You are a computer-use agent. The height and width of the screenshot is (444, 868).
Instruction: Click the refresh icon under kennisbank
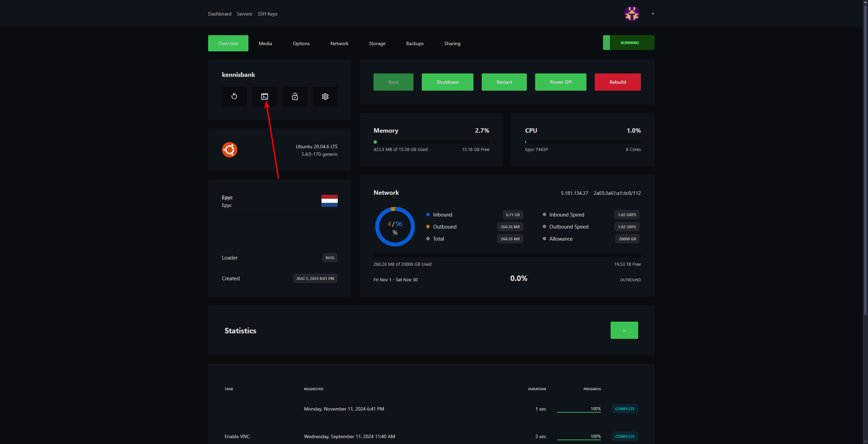tap(234, 97)
